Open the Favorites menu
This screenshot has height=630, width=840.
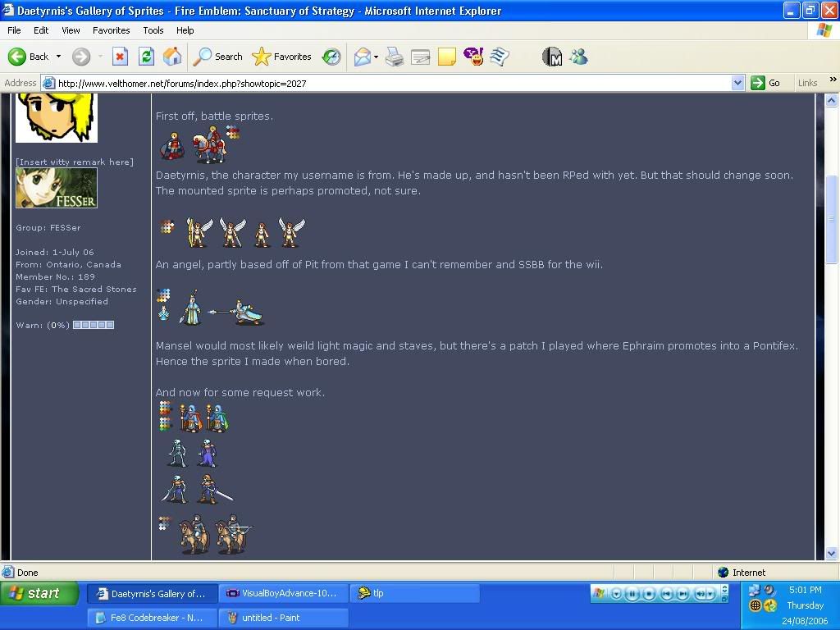tap(111, 30)
